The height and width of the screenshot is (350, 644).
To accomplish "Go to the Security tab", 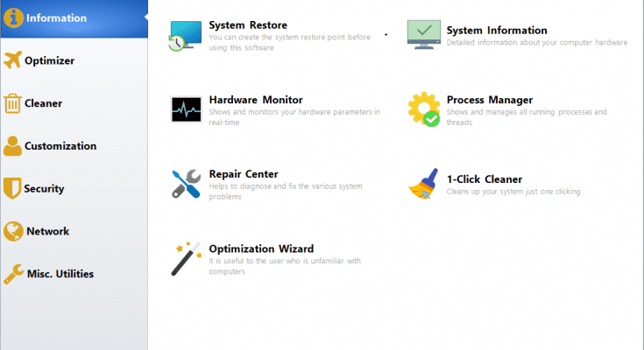I will pos(44,189).
